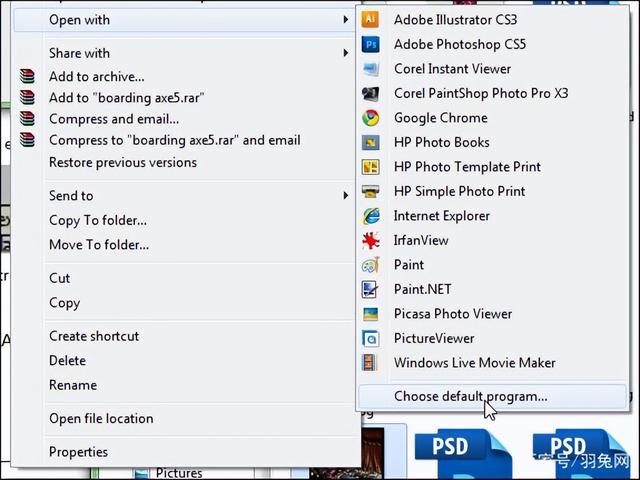Click the Adobe Illustrator CS3 icon
640x480 pixels.
(370, 20)
